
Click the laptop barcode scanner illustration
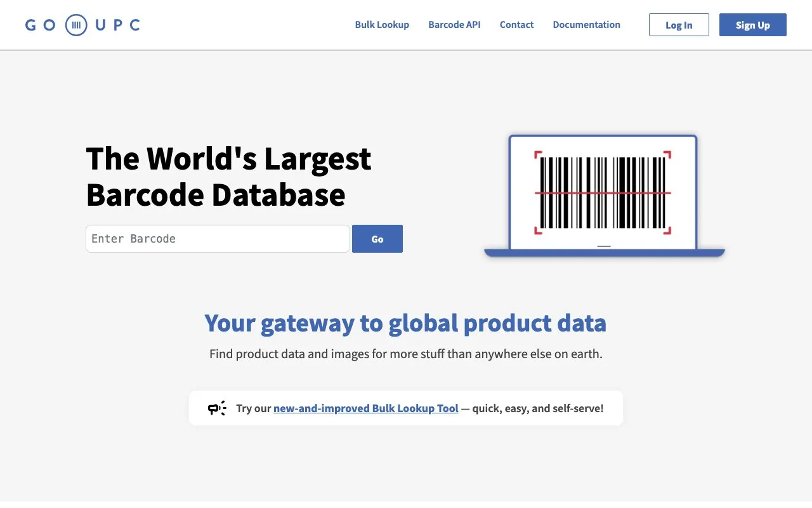click(x=604, y=196)
